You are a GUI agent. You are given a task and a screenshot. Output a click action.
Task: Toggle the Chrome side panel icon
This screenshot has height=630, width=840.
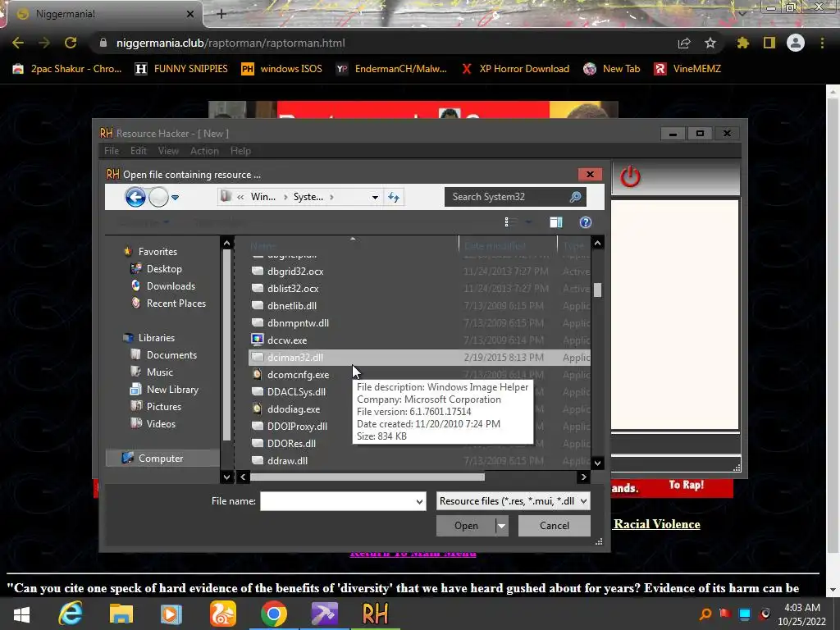(769, 43)
